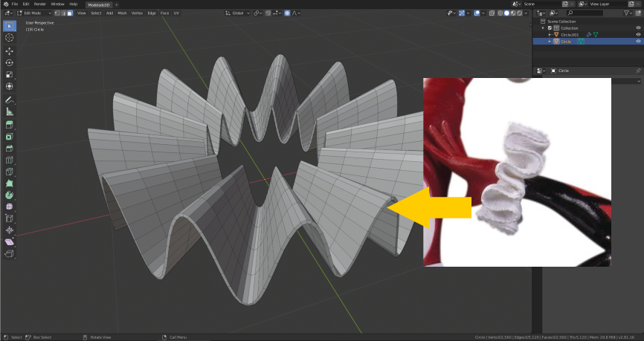This screenshot has width=644, height=341.
Task: Open snapping options dropdown
Action: [x=277, y=13]
